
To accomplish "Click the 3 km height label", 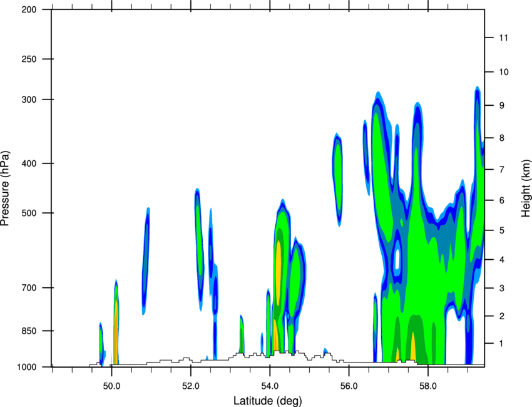I will point(501,289).
